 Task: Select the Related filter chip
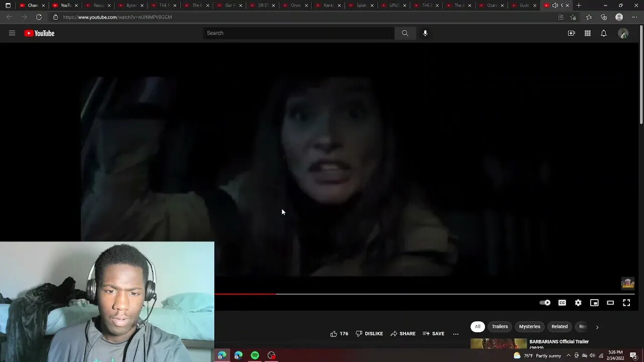(x=559, y=327)
